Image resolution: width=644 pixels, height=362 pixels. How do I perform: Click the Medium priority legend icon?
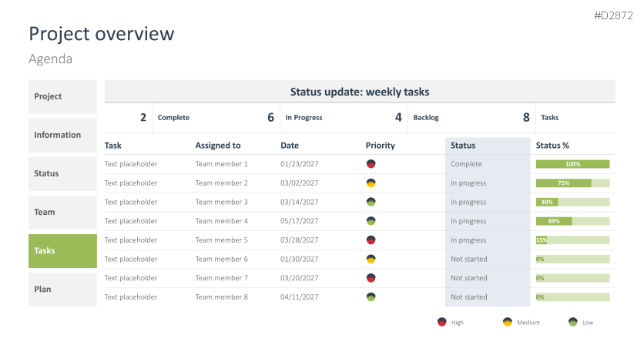click(508, 323)
